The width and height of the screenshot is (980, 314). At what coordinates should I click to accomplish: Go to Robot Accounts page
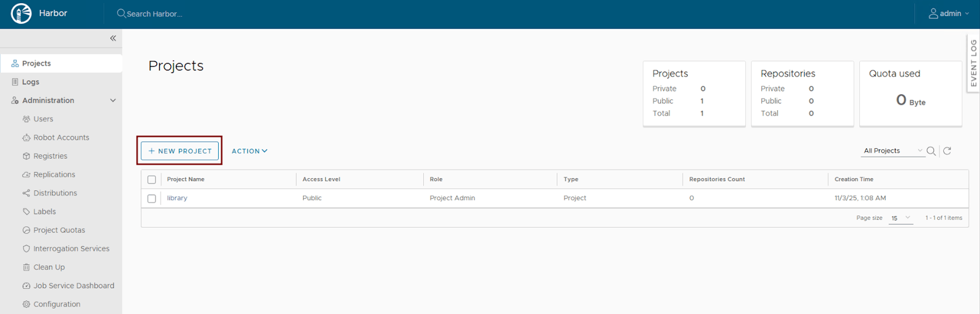pos(61,138)
